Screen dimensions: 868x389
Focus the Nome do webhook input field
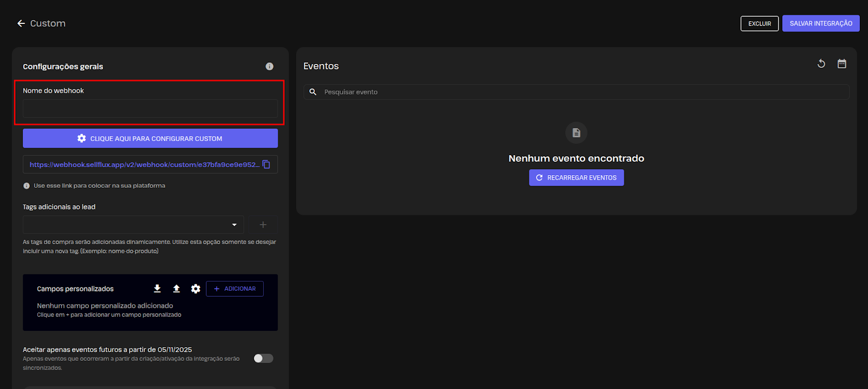coord(150,109)
